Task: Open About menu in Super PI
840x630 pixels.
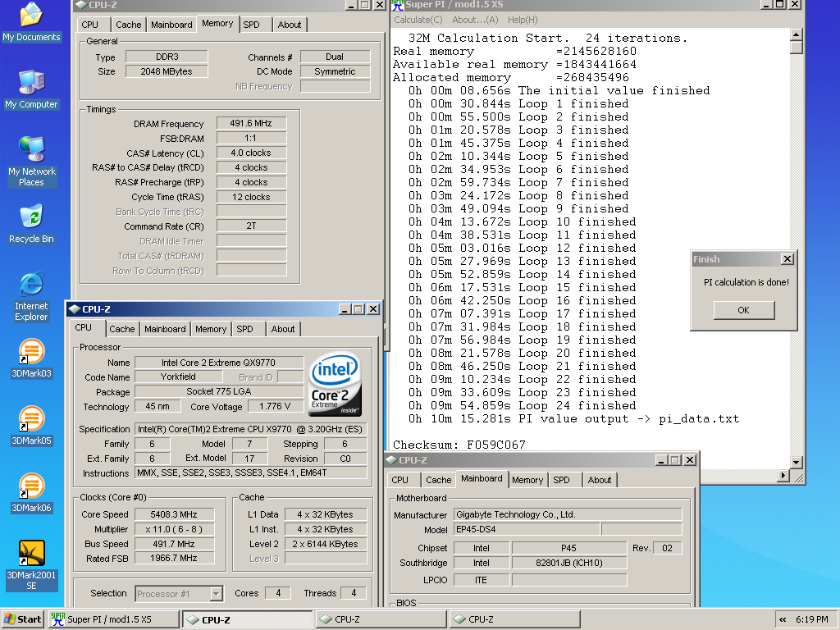Action: click(x=475, y=20)
